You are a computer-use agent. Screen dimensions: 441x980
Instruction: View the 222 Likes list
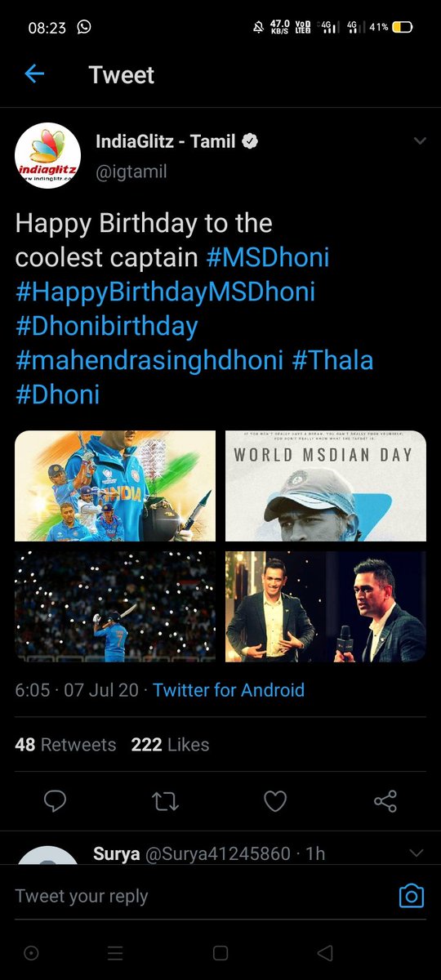170,745
